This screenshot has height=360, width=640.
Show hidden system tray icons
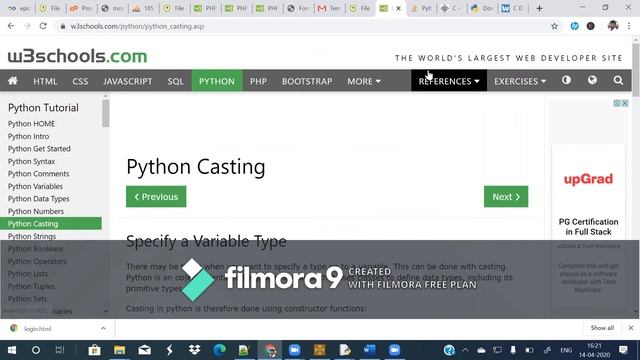pos(465,350)
